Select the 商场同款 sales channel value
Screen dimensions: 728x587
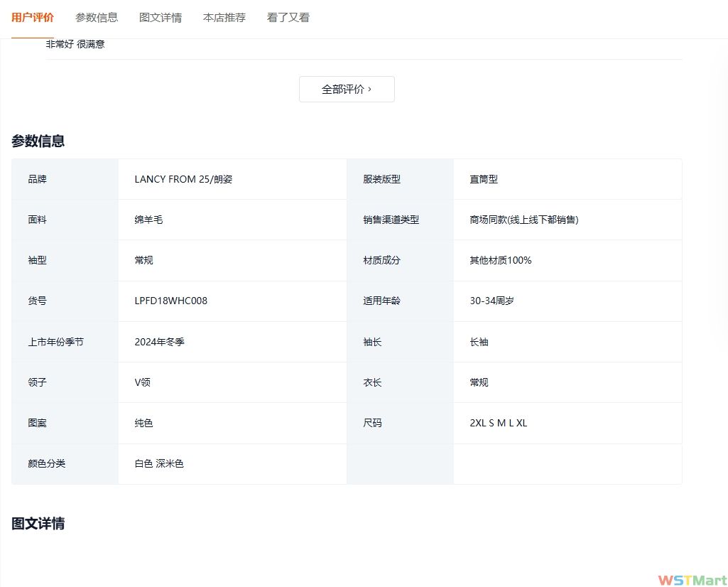[x=523, y=220]
